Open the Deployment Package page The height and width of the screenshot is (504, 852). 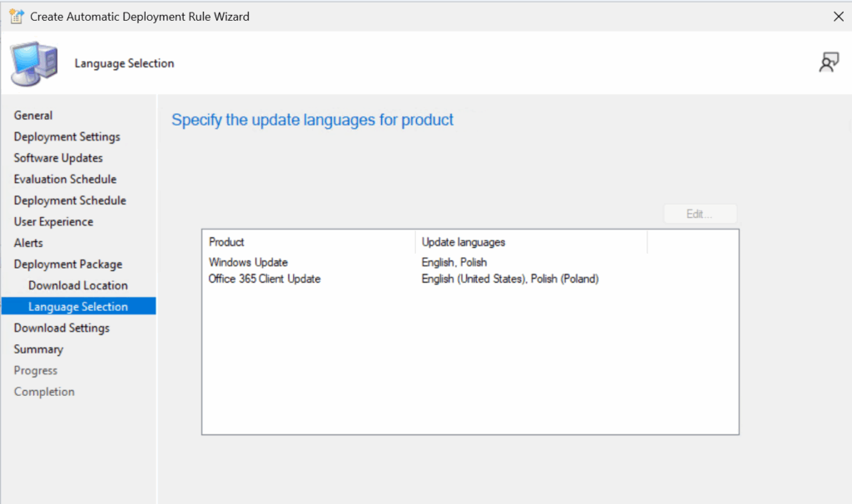(x=67, y=264)
